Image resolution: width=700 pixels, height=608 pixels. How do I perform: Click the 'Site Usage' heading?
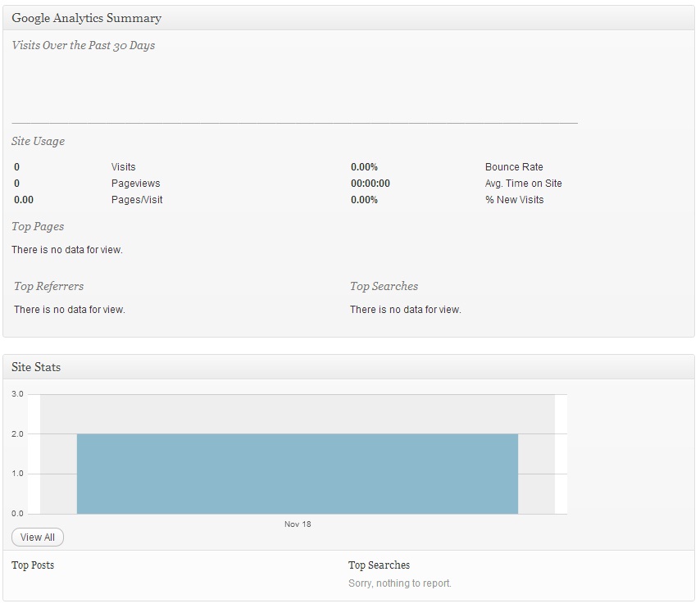(38, 142)
